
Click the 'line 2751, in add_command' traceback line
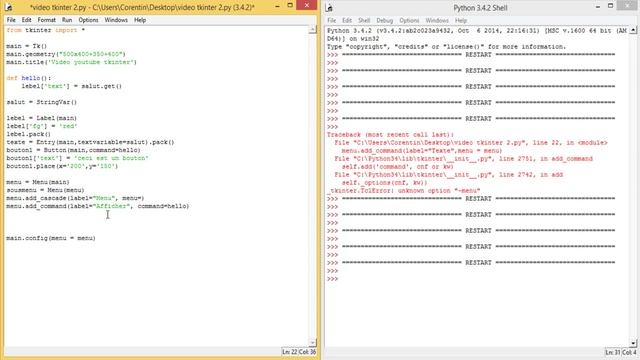pyautogui.click(x=463, y=159)
